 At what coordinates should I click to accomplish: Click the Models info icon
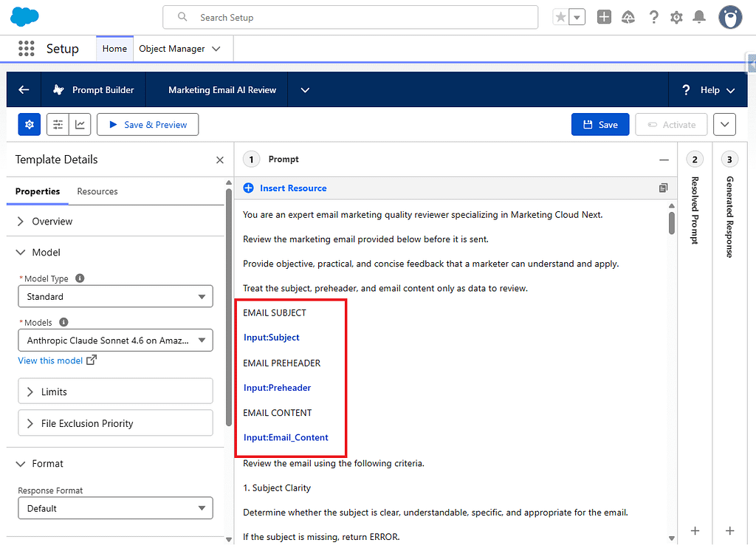tap(63, 322)
